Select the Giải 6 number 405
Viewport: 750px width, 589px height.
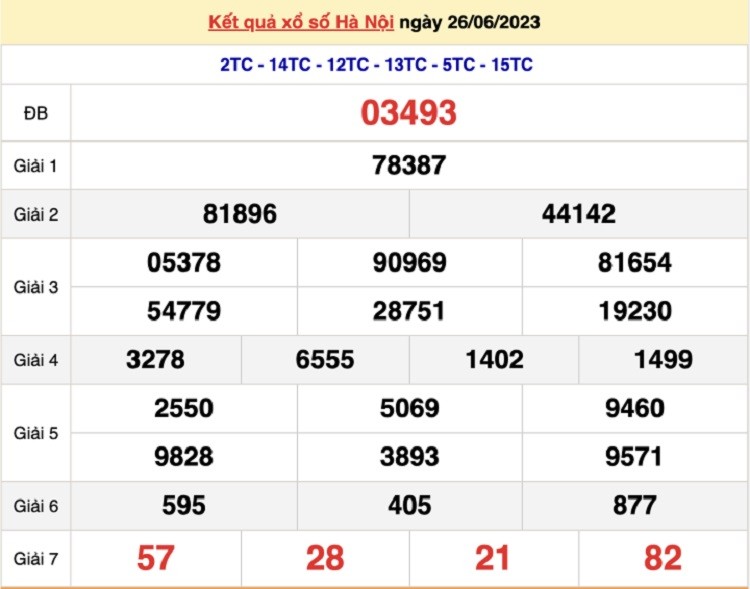tap(409, 506)
